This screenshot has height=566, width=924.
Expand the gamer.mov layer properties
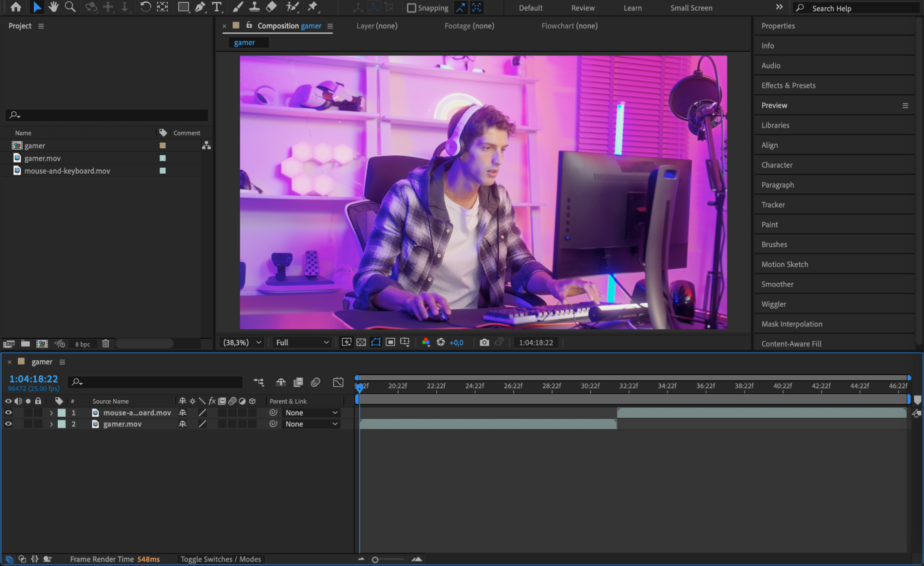[51, 424]
